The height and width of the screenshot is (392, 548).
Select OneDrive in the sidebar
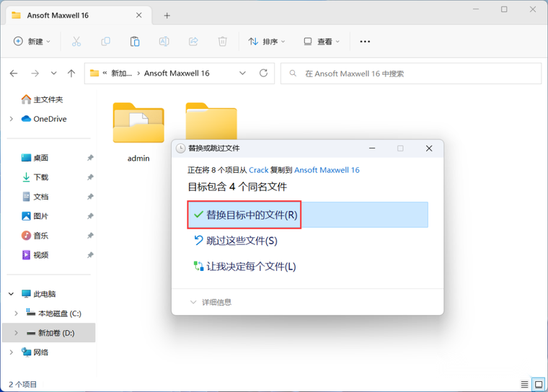pyautogui.click(x=44, y=119)
